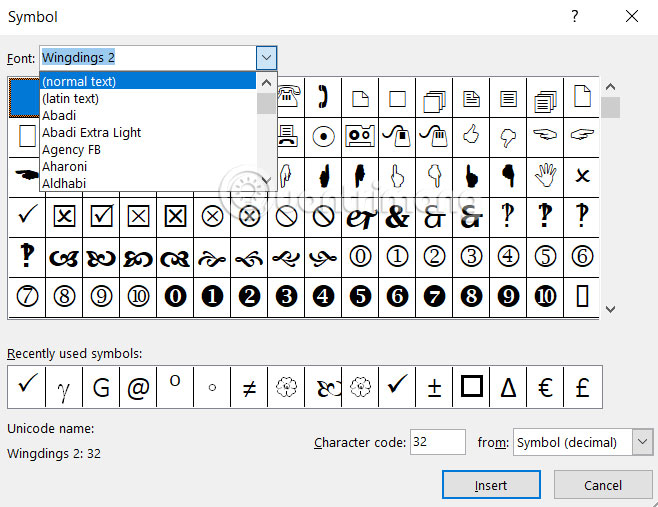Select recently used not-equal symbol

coord(249,387)
